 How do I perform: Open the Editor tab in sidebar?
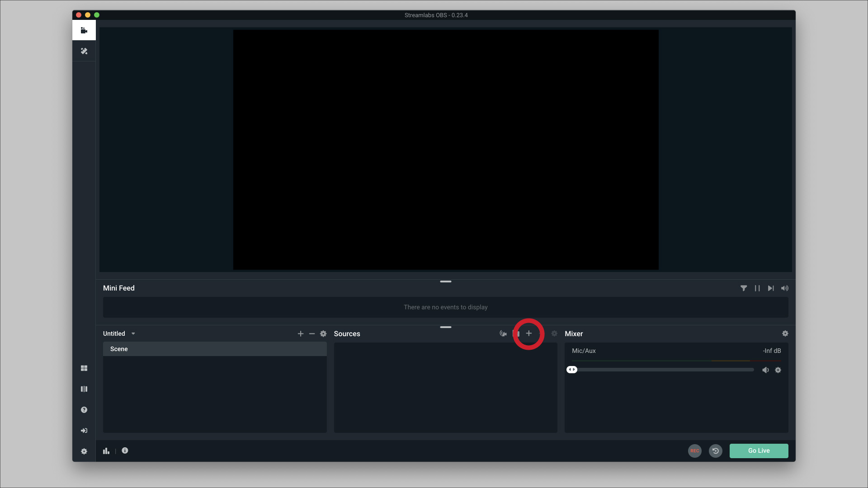point(84,30)
